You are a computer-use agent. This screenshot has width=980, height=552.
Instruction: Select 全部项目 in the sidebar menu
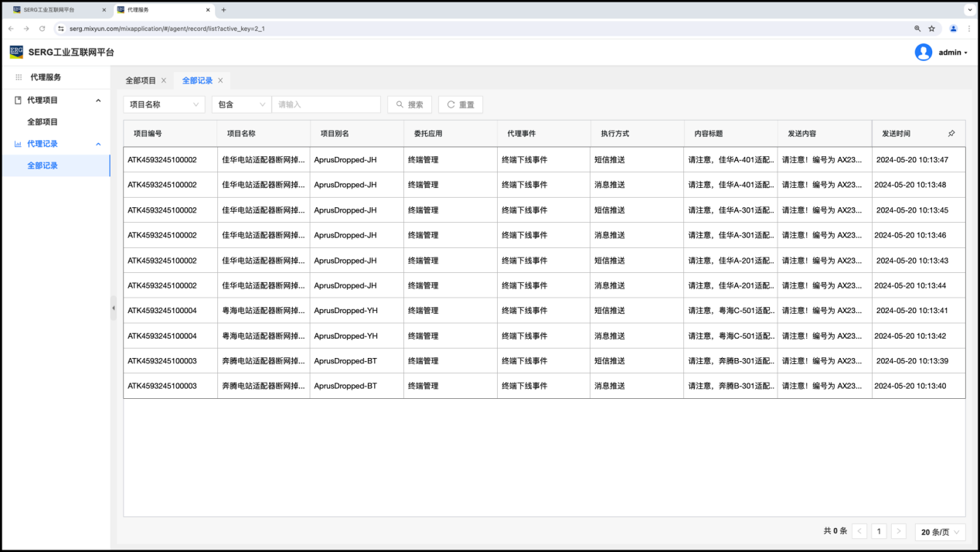pyautogui.click(x=43, y=122)
